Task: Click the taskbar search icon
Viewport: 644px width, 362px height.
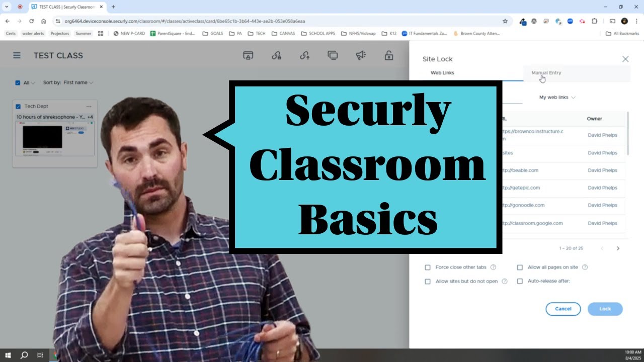Action: (24, 355)
